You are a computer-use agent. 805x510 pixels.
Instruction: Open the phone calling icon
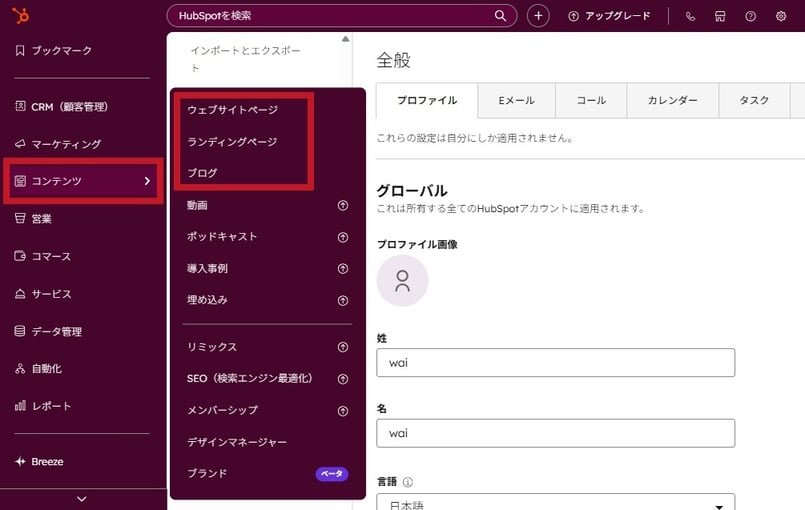pos(690,16)
